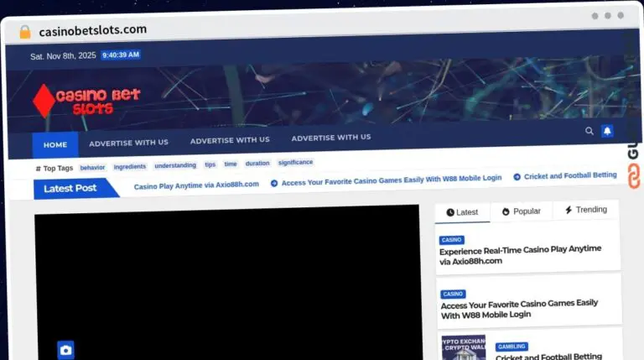The height and width of the screenshot is (360, 644).
Task: Open ticker 'Cricket and Football Betting' link
Action: (x=570, y=175)
